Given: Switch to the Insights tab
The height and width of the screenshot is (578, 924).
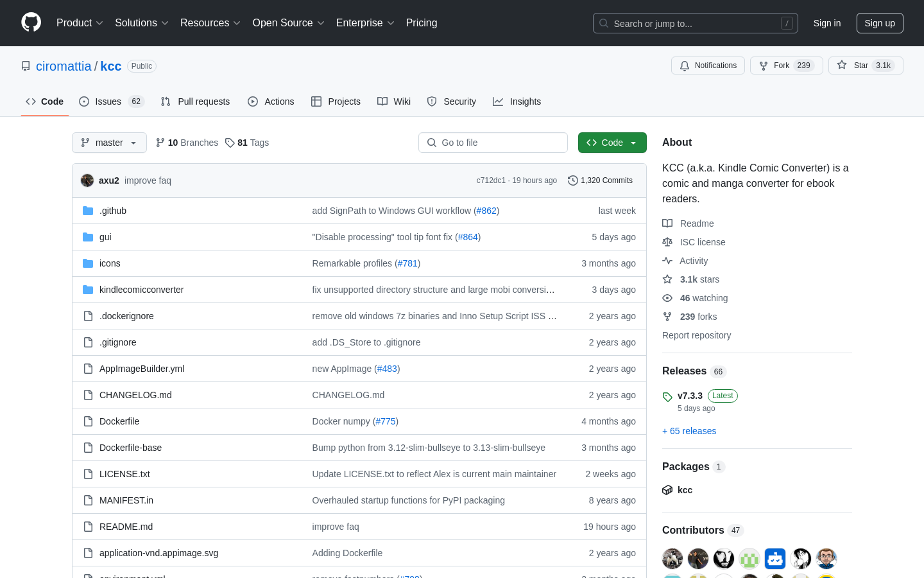Looking at the screenshot, I should [517, 101].
